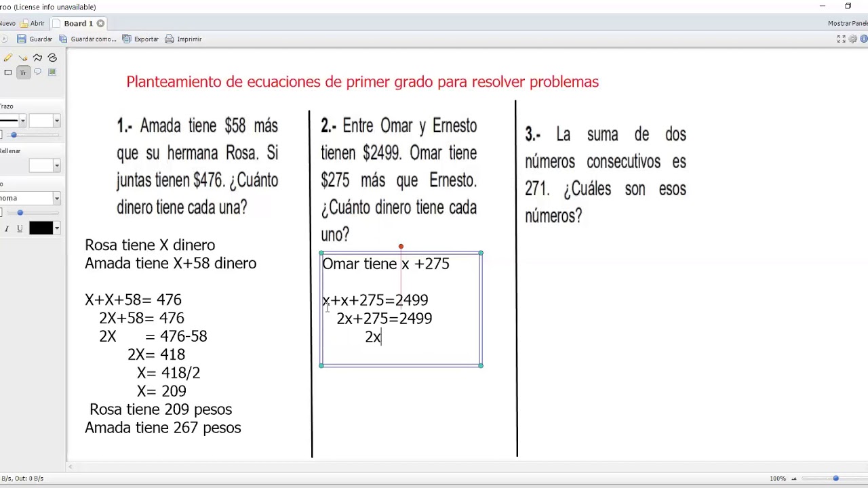Click the Exportar icon

point(127,39)
